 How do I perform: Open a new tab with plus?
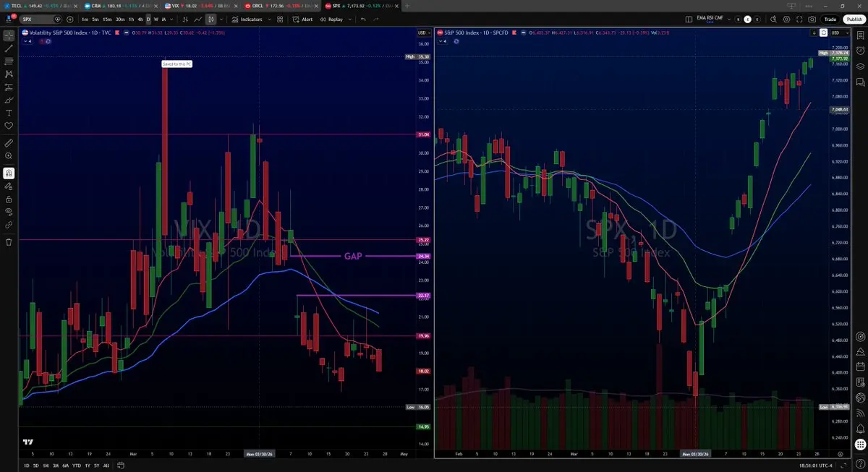[x=407, y=6]
